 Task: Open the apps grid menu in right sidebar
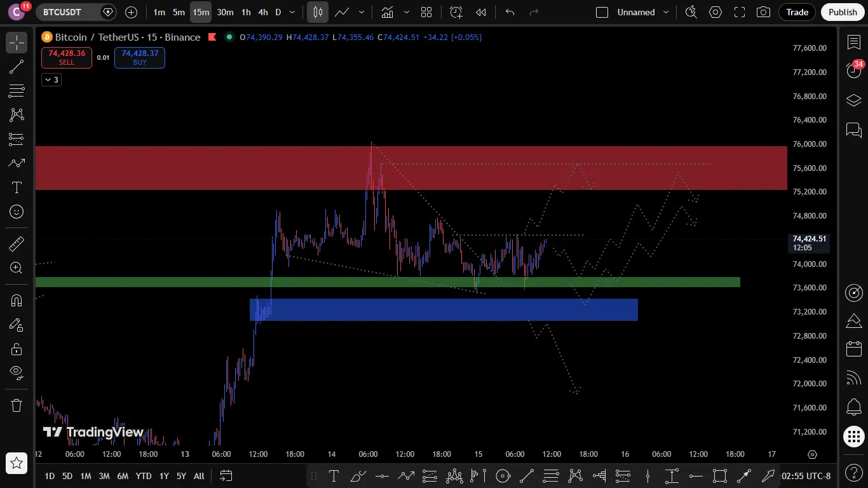(854, 437)
